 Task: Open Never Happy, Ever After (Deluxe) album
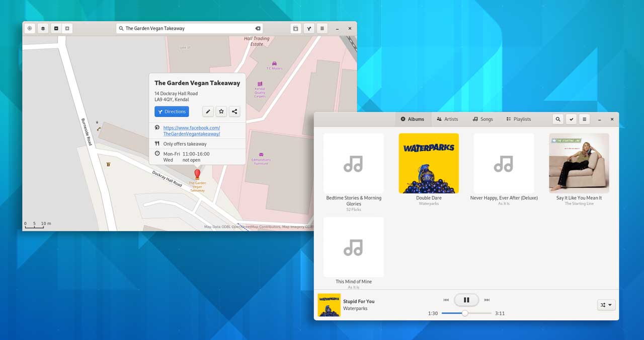click(x=504, y=163)
